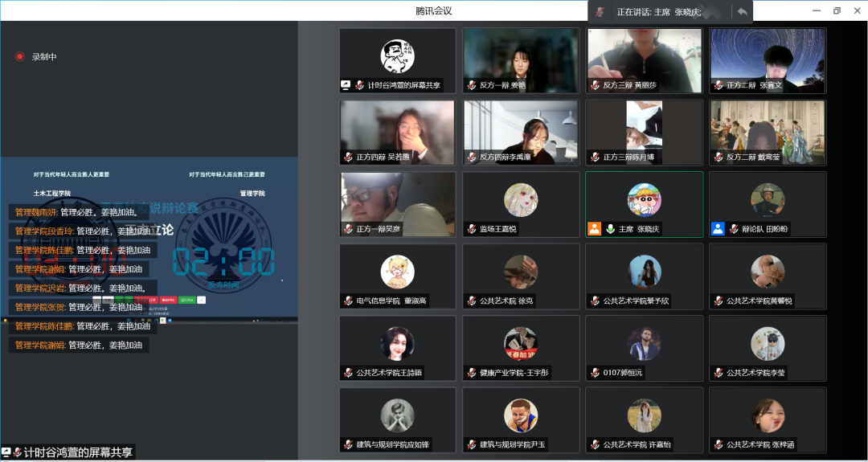The height and width of the screenshot is (462, 868).
Task: Click the muted mic icon next to 公共艺术学院 张梓涵
Action: click(x=719, y=445)
